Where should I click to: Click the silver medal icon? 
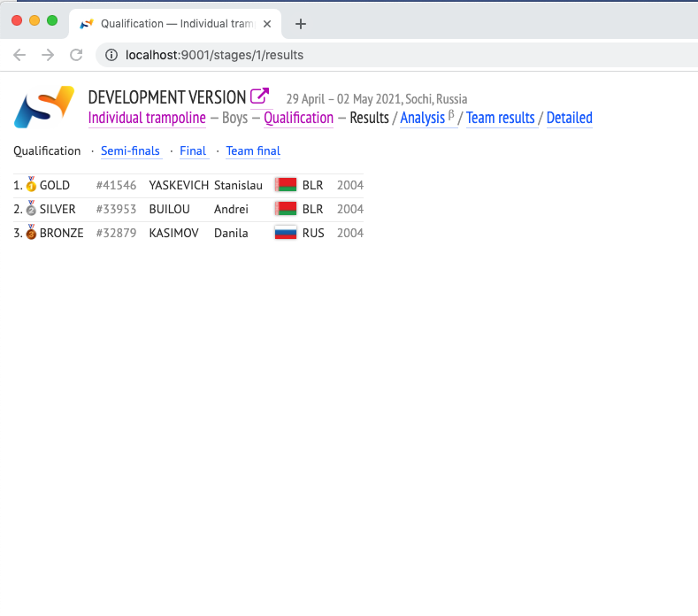pos(31,208)
